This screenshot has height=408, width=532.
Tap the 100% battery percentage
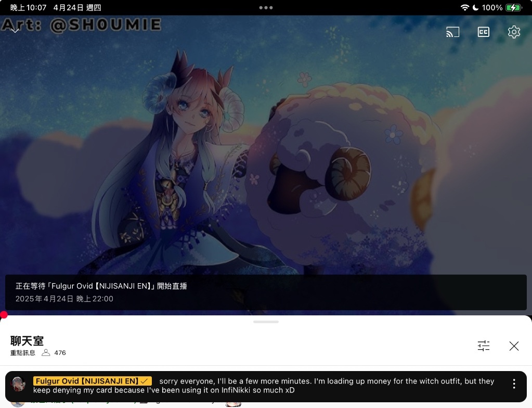coord(492,7)
